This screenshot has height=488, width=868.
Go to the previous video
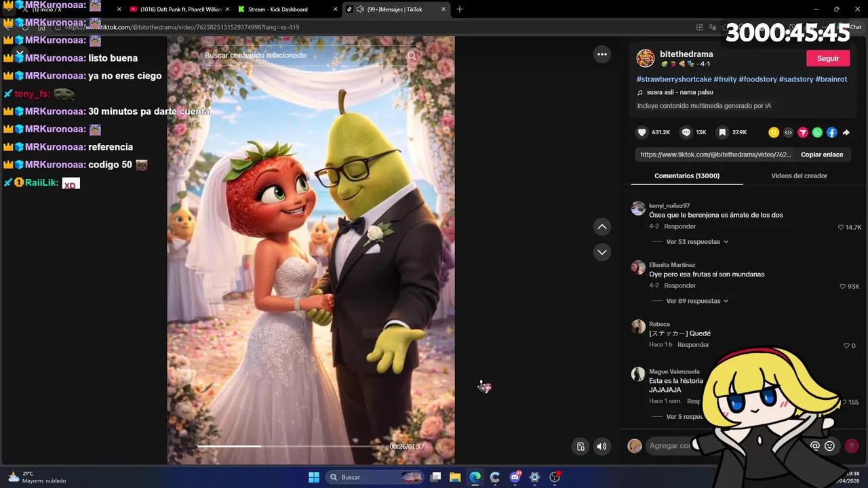[x=601, y=226]
